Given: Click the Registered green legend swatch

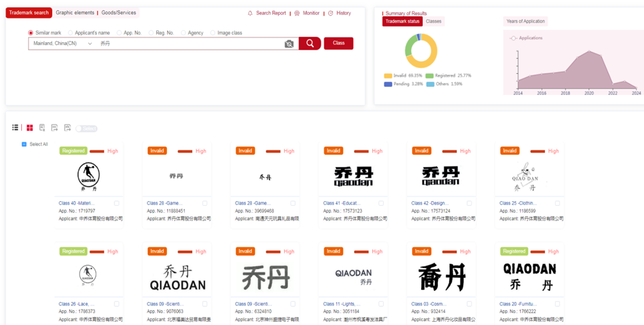Looking at the screenshot, I should pyautogui.click(x=429, y=76).
